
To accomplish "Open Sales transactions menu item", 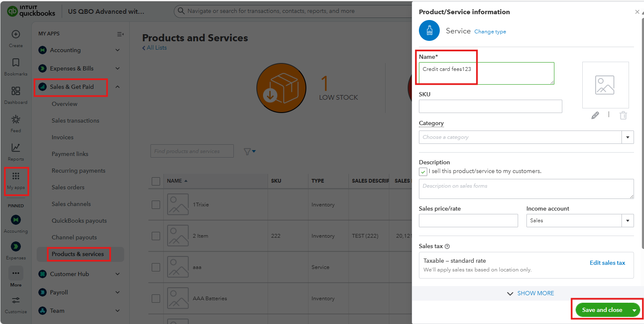I will tap(75, 121).
